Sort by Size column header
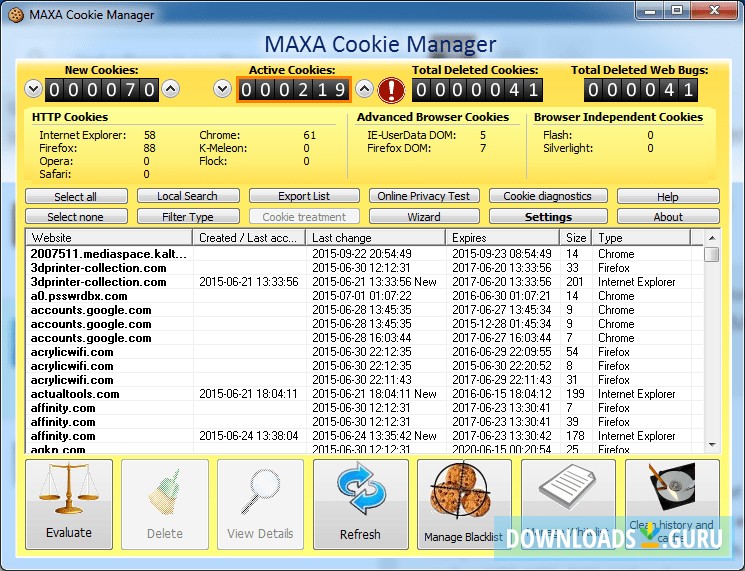745x571 pixels. [x=576, y=238]
